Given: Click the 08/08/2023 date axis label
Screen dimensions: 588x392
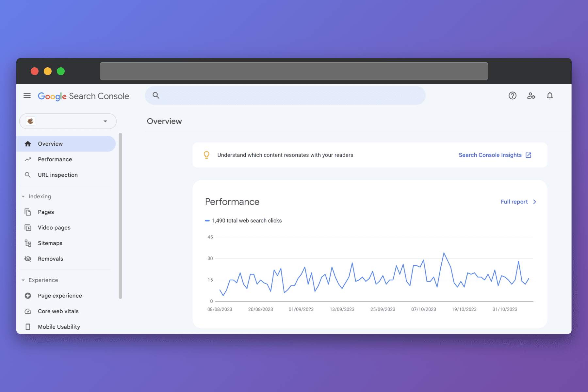Looking at the screenshot, I should tap(220, 309).
